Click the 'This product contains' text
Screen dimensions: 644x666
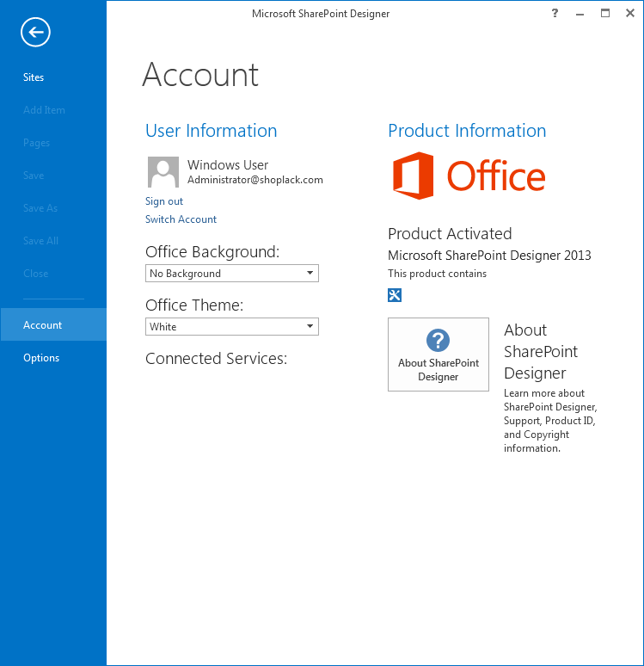[438, 274]
